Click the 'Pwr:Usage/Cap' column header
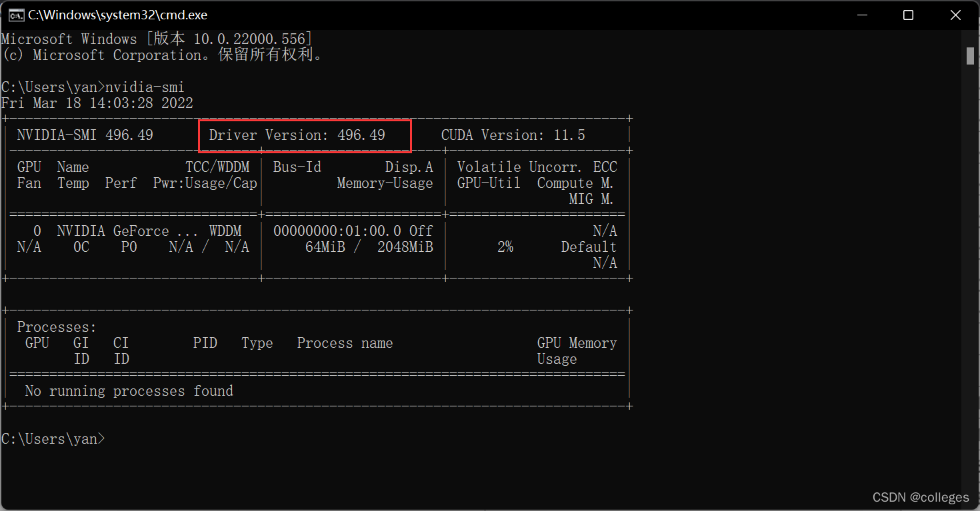Image resolution: width=980 pixels, height=511 pixels. tap(205, 183)
